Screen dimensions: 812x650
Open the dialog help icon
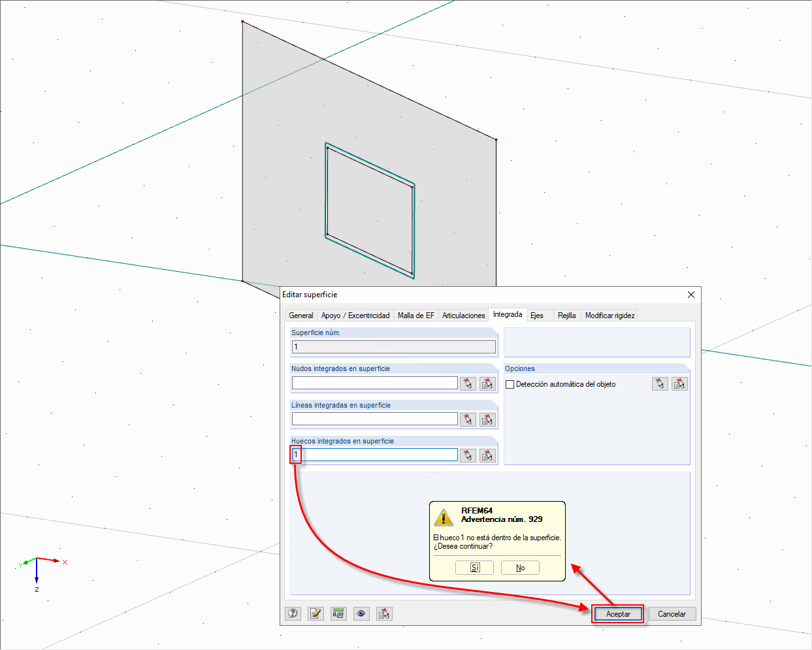(x=293, y=613)
